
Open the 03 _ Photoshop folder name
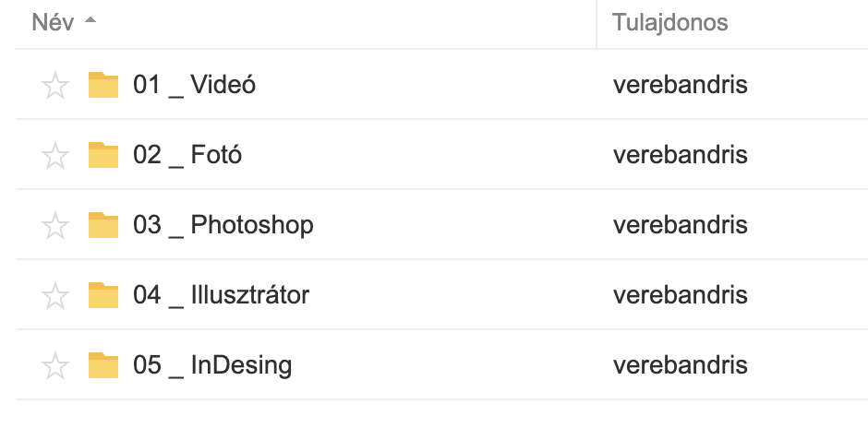pos(223,226)
